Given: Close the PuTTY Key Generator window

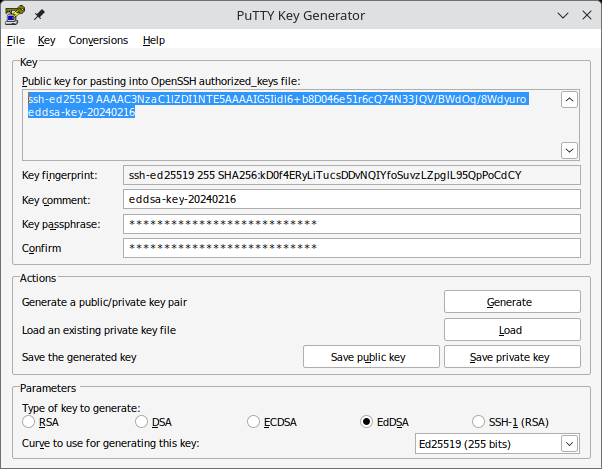Looking at the screenshot, I should [587, 15].
